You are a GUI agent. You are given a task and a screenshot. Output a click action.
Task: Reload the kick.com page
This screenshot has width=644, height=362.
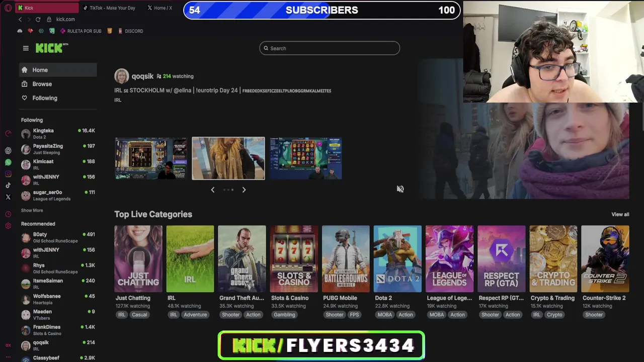tap(38, 19)
